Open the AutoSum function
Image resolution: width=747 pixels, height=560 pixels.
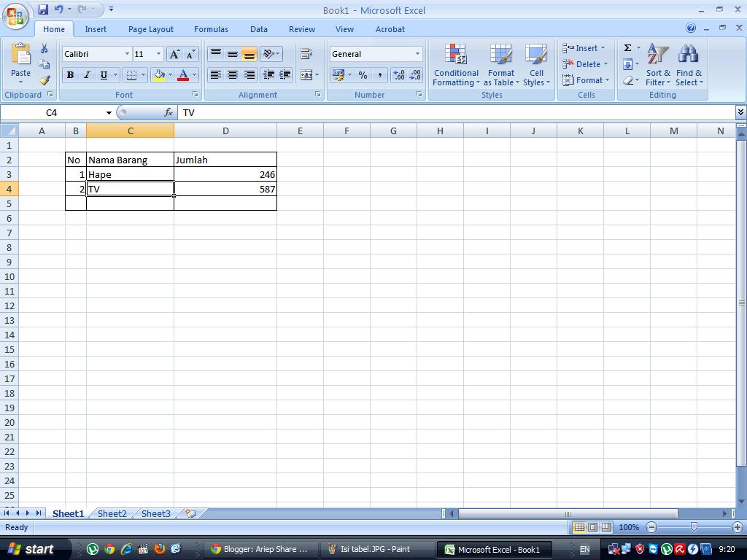pos(627,47)
